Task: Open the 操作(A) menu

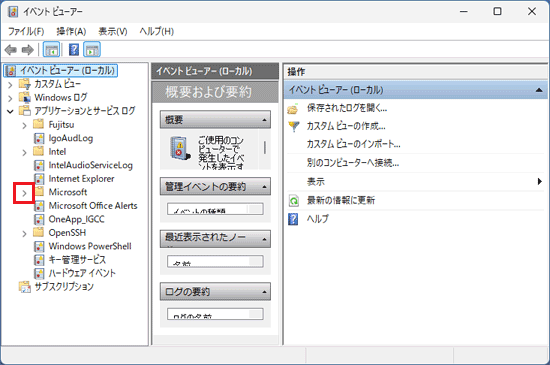Action: coord(71,32)
